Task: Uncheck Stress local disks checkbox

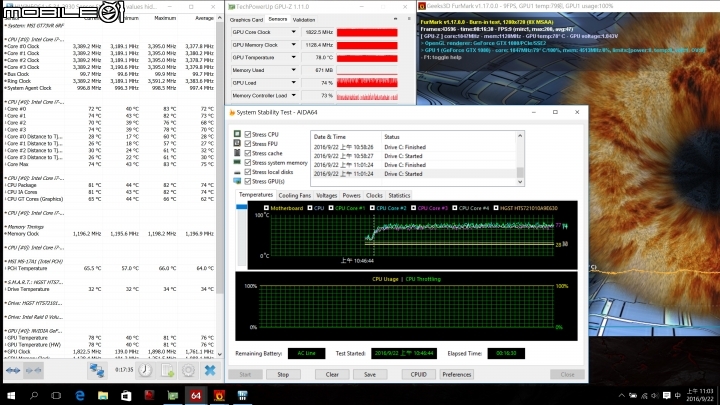Action: (x=248, y=172)
